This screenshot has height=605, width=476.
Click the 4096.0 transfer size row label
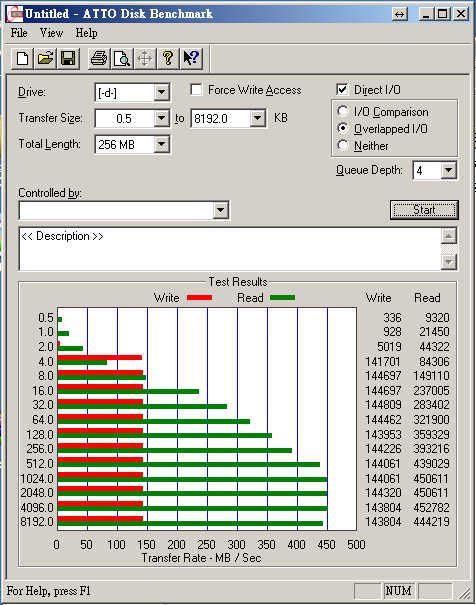(x=37, y=507)
